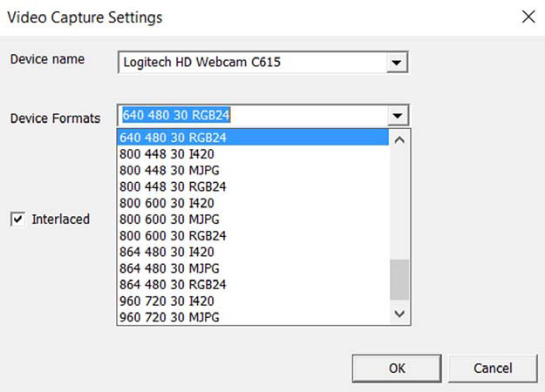
Task: Choose 800 600 30 I420 format
Action: pos(254,203)
